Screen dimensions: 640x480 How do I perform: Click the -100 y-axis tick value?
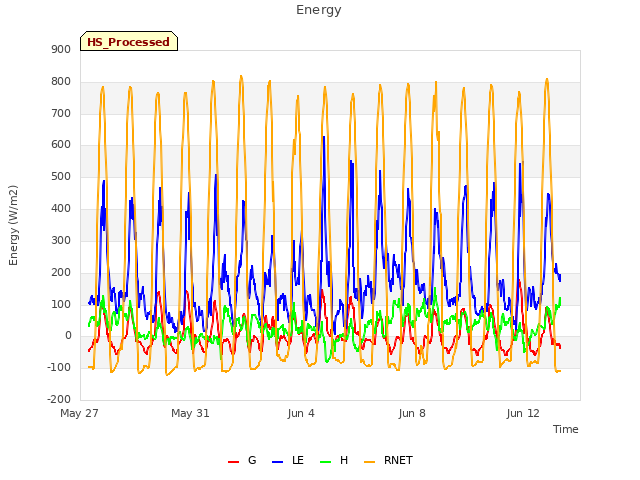[59, 367]
